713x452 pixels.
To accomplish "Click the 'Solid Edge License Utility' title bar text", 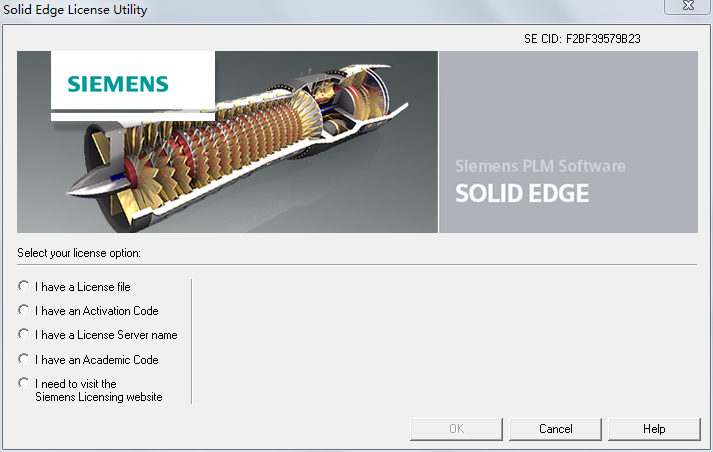I will click(75, 10).
